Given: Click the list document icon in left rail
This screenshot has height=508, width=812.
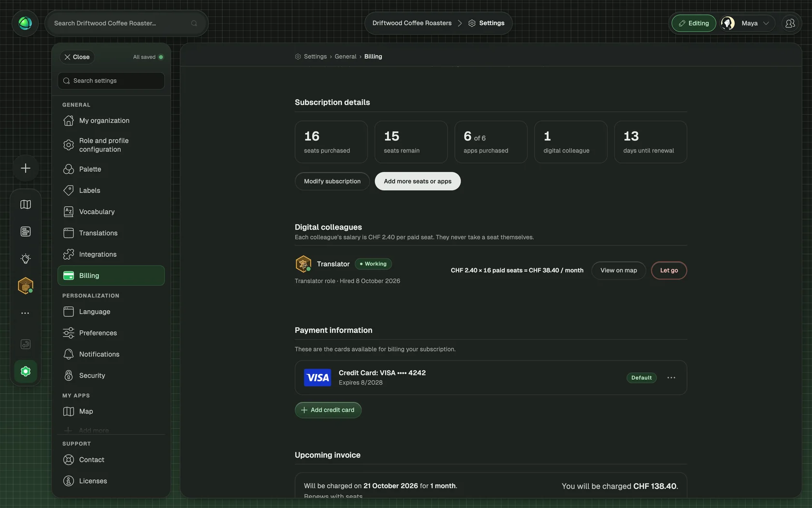Looking at the screenshot, I should click(x=26, y=232).
